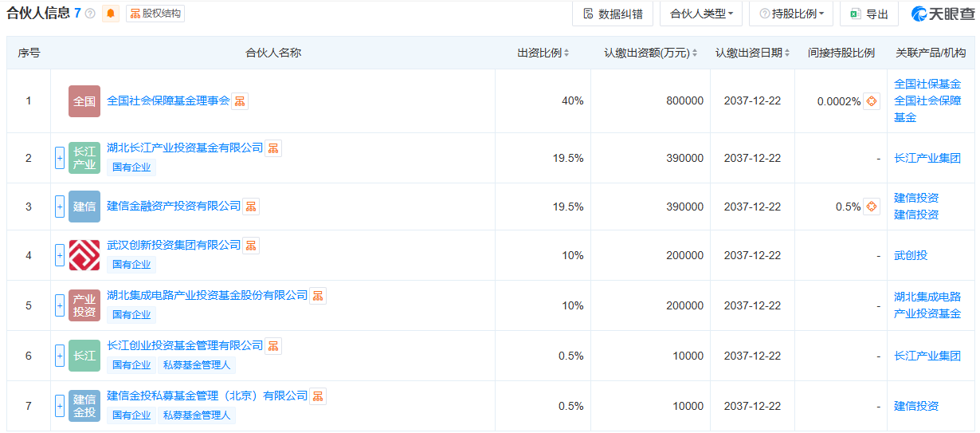Open 湖北集成电路产业投资基金 related link
The height and width of the screenshot is (433, 980).
pos(927,305)
